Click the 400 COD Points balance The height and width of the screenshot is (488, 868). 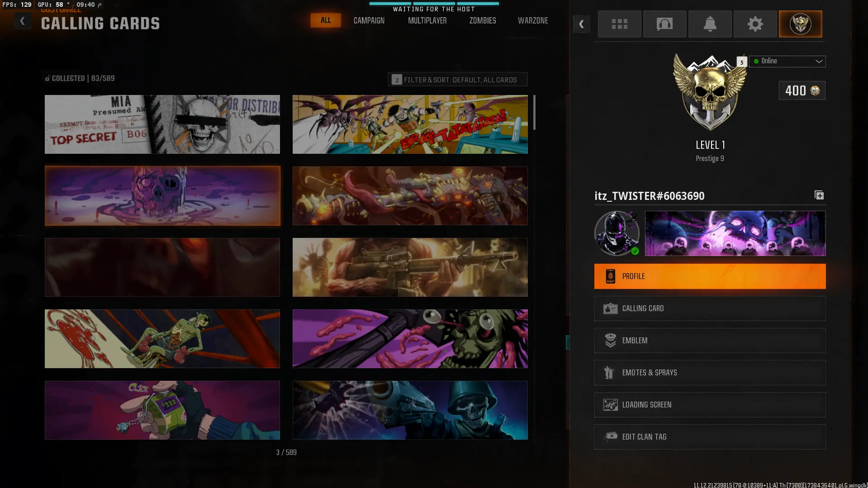pyautogui.click(x=802, y=90)
